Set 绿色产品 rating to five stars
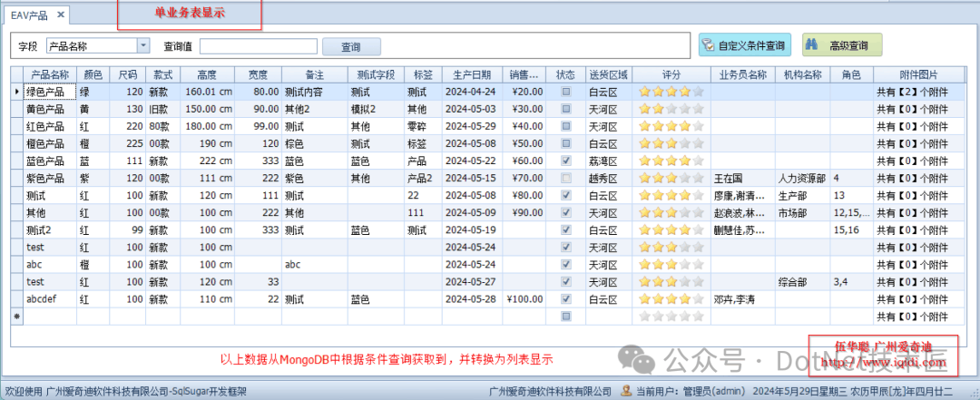This screenshot has width=980, height=400. point(698,92)
